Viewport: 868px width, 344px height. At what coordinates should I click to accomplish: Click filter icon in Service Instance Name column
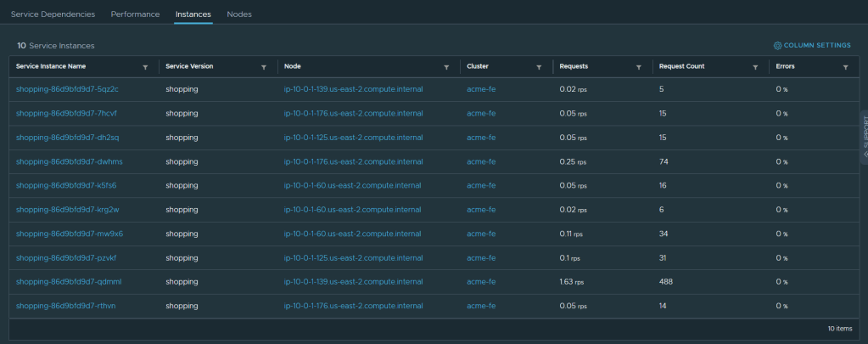[x=145, y=67]
